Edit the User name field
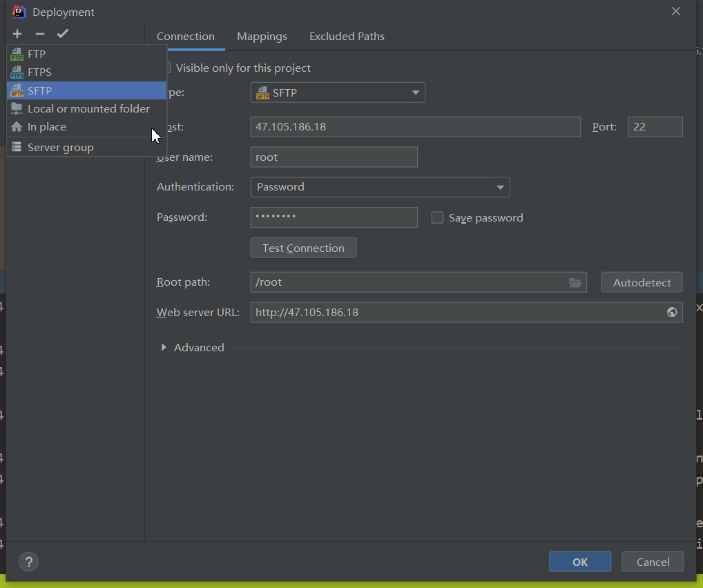Image resolution: width=703 pixels, height=588 pixels. (334, 157)
